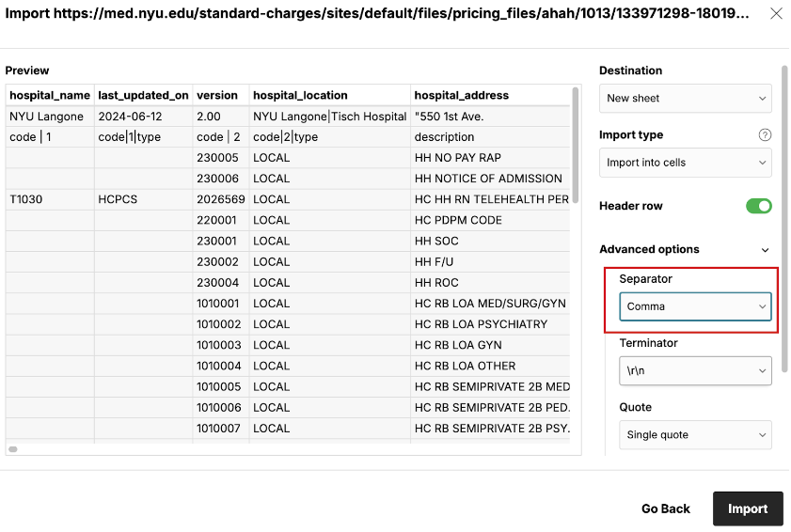Click the Import type help icon
The height and width of the screenshot is (532, 791).
pyautogui.click(x=765, y=135)
